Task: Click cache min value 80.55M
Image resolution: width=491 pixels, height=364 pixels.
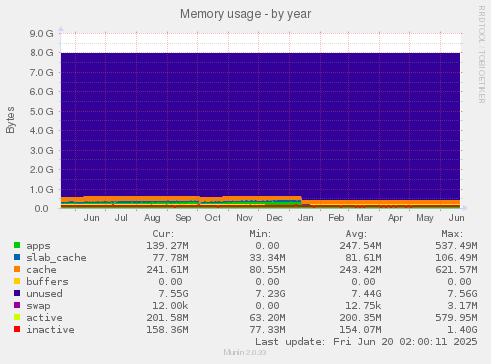Action: tap(267, 270)
